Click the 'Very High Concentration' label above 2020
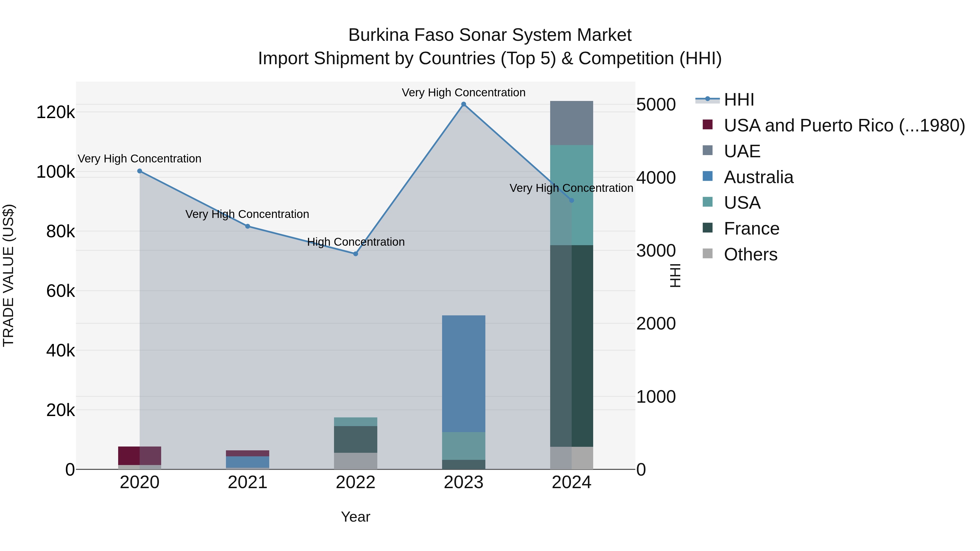Viewport: 980px width, 551px height. click(140, 159)
